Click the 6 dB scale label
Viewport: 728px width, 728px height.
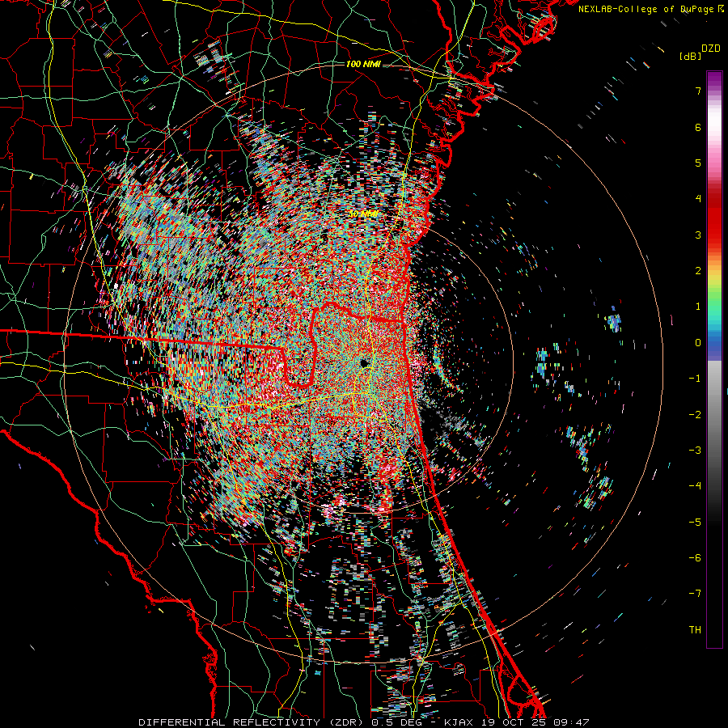pos(698,127)
